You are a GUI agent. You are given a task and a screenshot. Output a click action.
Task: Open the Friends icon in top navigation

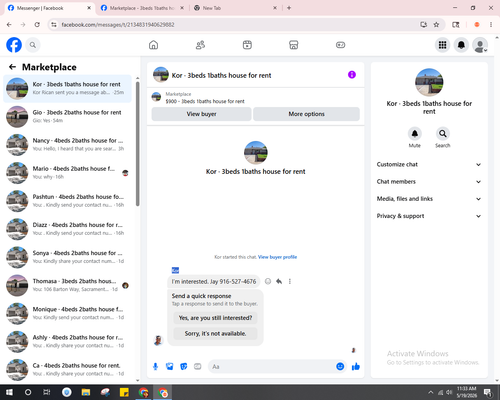coord(200,45)
